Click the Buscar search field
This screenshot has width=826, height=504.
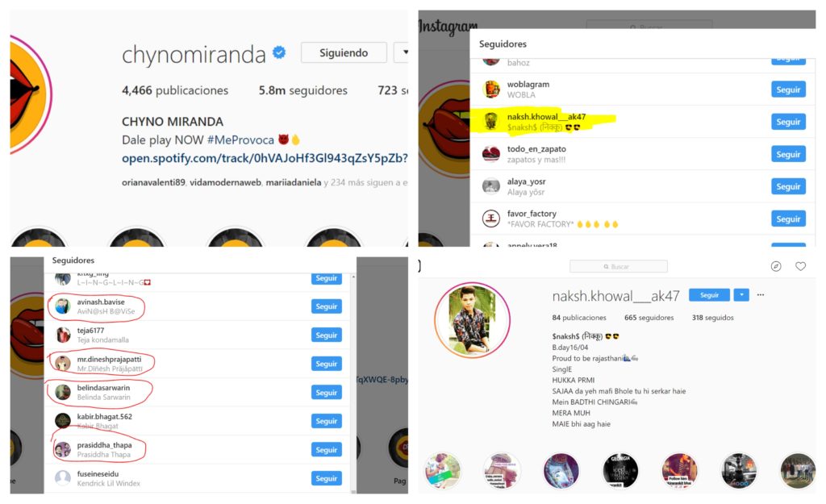[x=619, y=266]
